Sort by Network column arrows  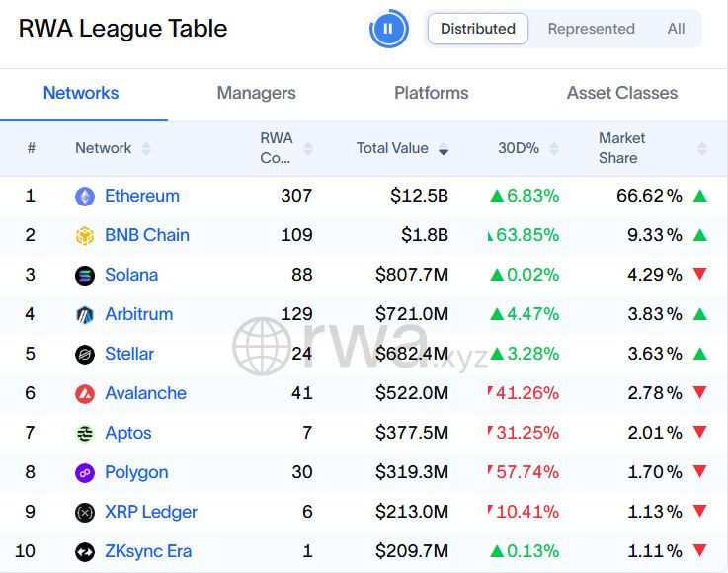146,148
